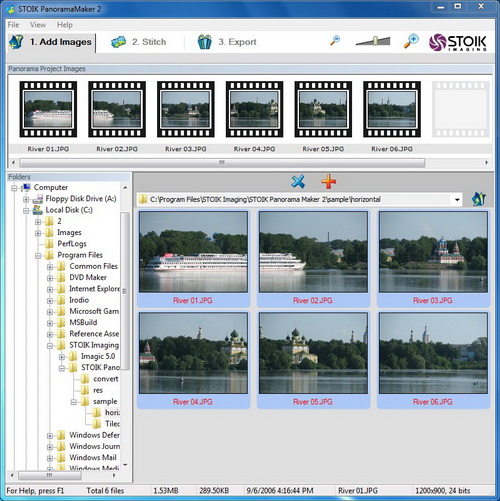Click the Add Images step icon
This screenshot has height=501, width=500.
click(x=16, y=42)
